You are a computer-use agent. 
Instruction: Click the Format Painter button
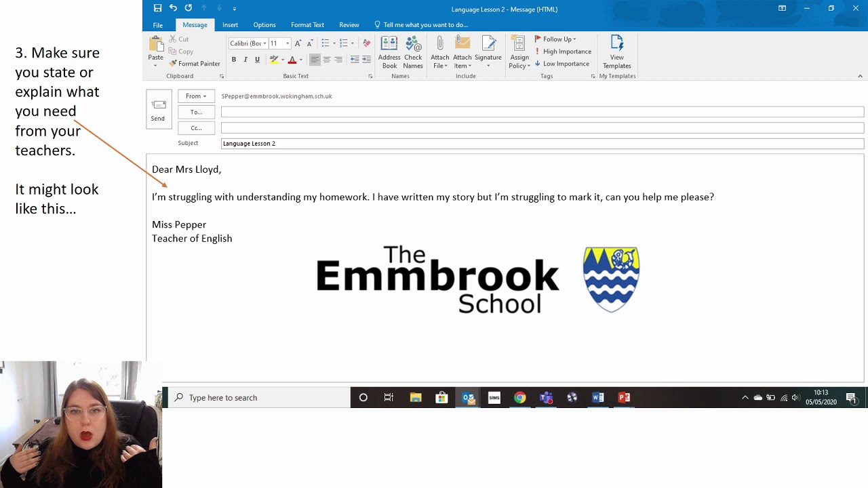tap(195, 64)
